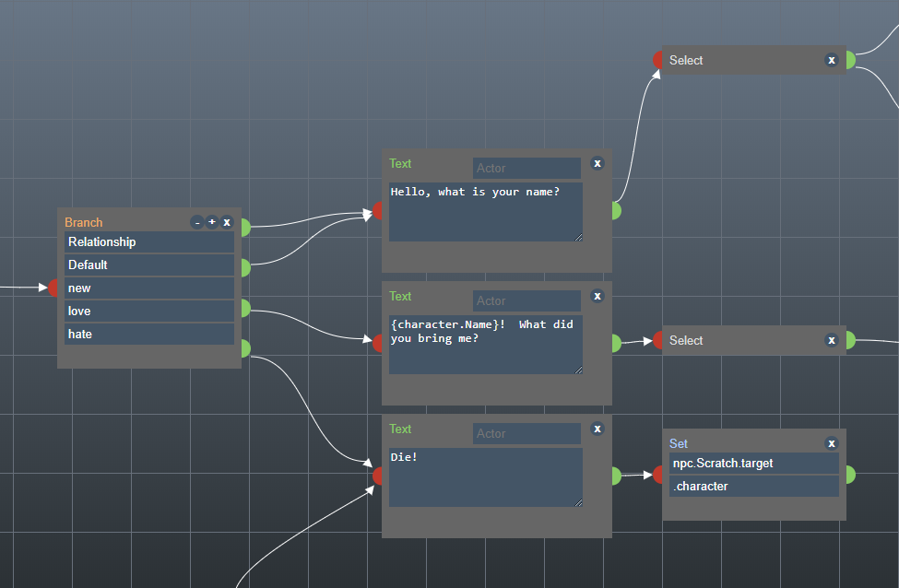899x588 pixels.
Task: Click Actor field of the 'Hello' Text node
Action: click(x=526, y=168)
